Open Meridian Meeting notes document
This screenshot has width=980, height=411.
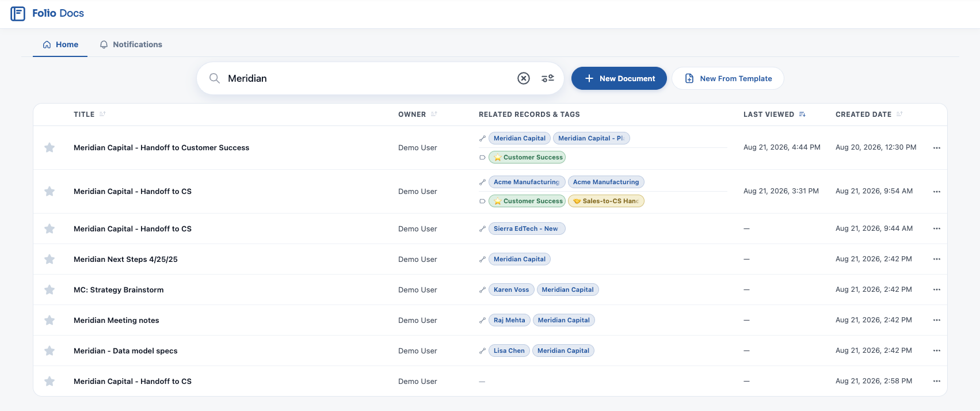click(x=116, y=320)
